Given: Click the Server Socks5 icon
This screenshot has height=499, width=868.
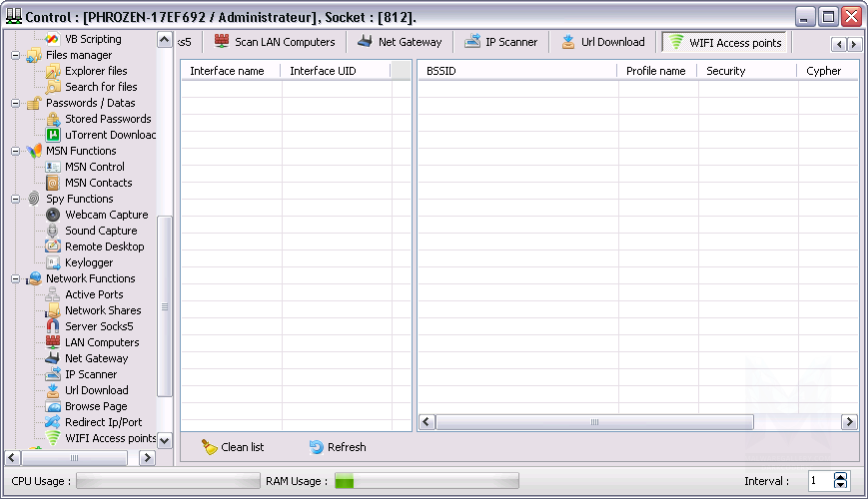Looking at the screenshot, I should (x=54, y=326).
